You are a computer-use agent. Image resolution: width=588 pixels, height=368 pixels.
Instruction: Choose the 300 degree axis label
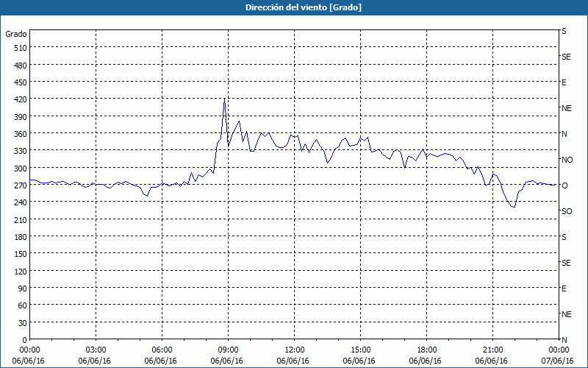(x=21, y=169)
